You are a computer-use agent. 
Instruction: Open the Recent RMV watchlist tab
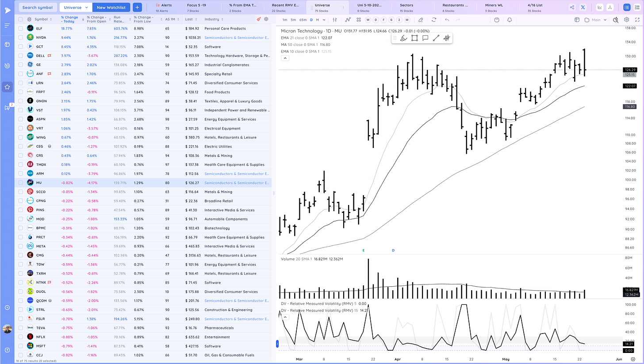(285, 7)
